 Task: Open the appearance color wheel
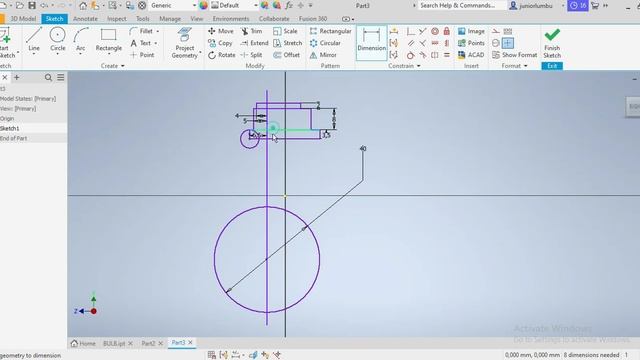pyautogui.click(x=203, y=5)
